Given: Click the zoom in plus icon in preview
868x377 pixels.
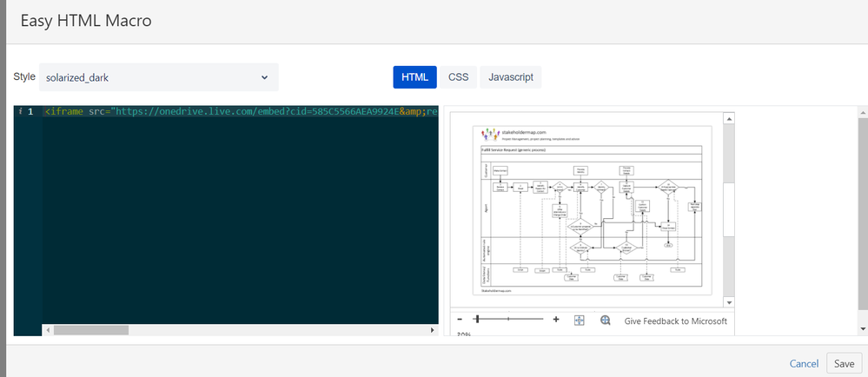Looking at the screenshot, I should click(556, 320).
